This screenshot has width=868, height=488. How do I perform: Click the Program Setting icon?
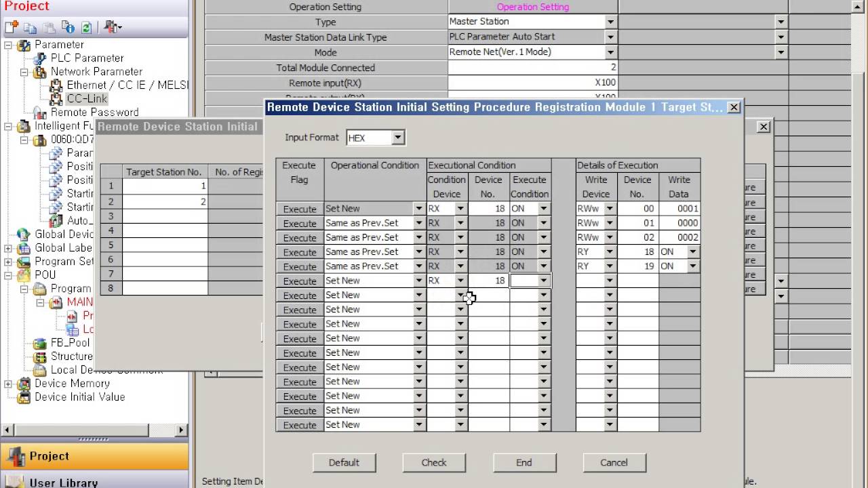coord(24,262)
